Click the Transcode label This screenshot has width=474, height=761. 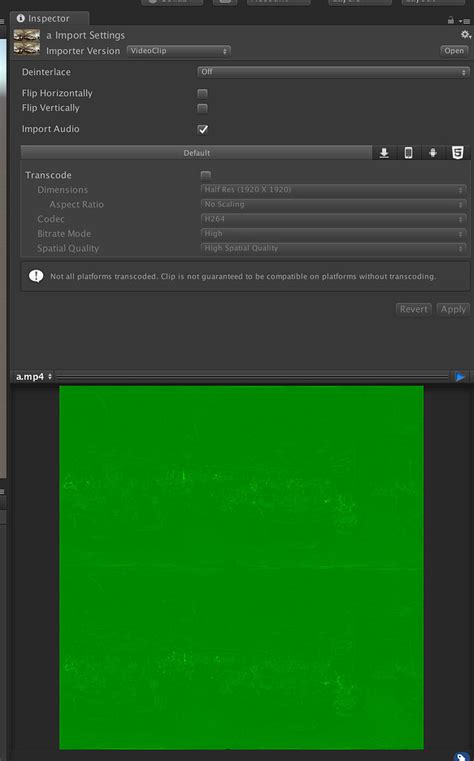click(48, 175)
